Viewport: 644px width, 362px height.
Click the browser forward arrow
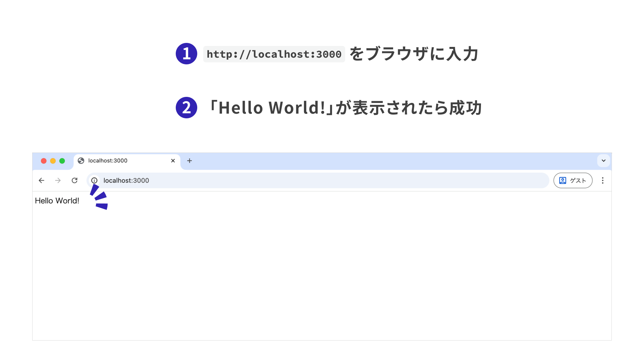point(58,181)
